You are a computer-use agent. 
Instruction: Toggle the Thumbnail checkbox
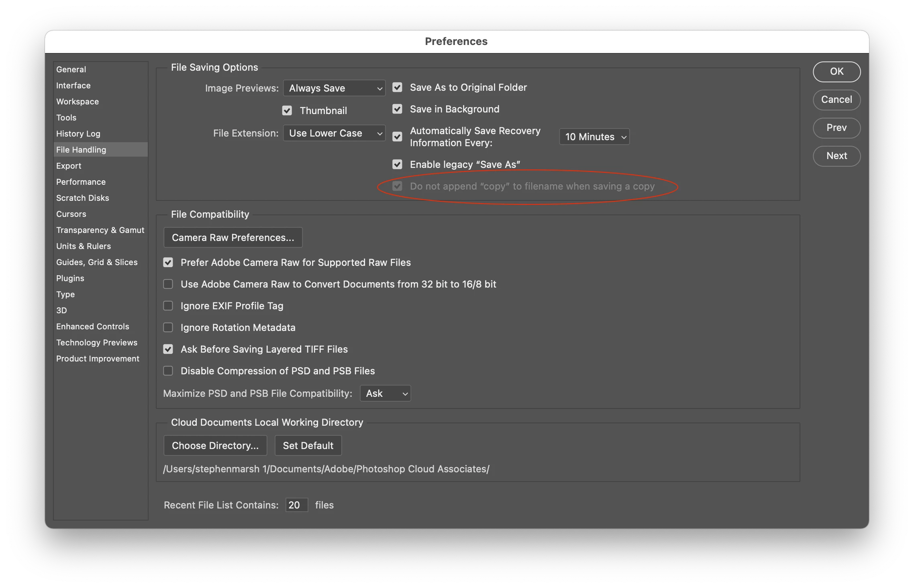[x=287, y=111]
